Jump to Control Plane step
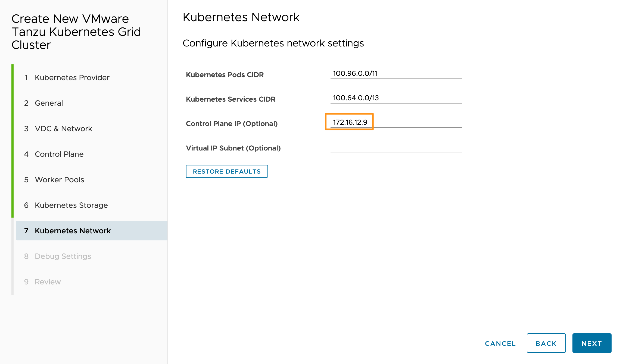The width and height of the screenshot is (623, 364). click(54, 154)
